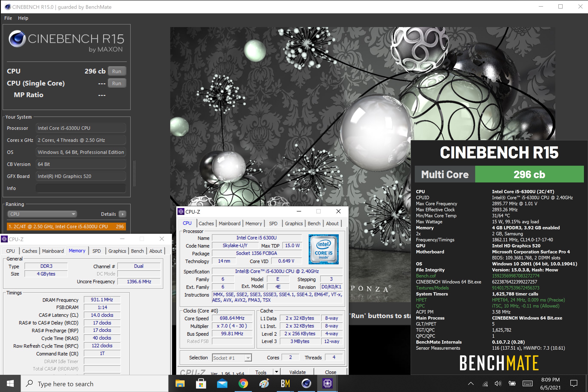Check the battery status tray icon
This screenshot has width=588, height=392.
[512, 383]
